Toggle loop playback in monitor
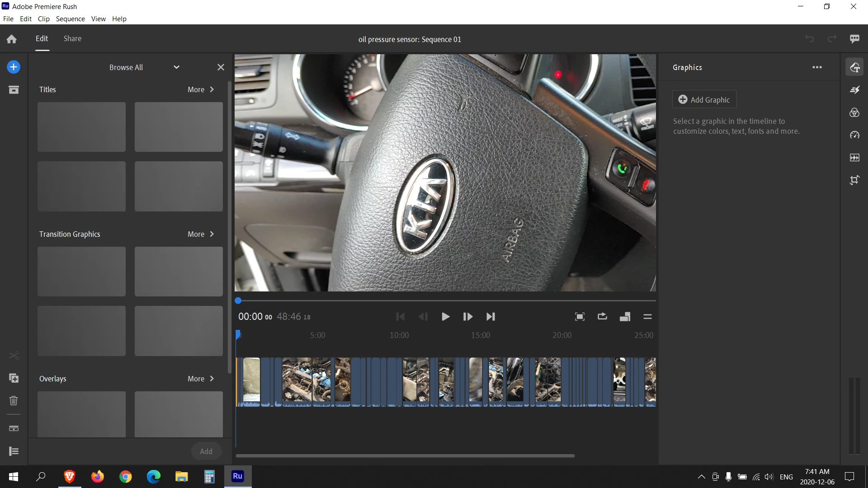Viewport: 868px width, 488px height. tap(602, 317)
